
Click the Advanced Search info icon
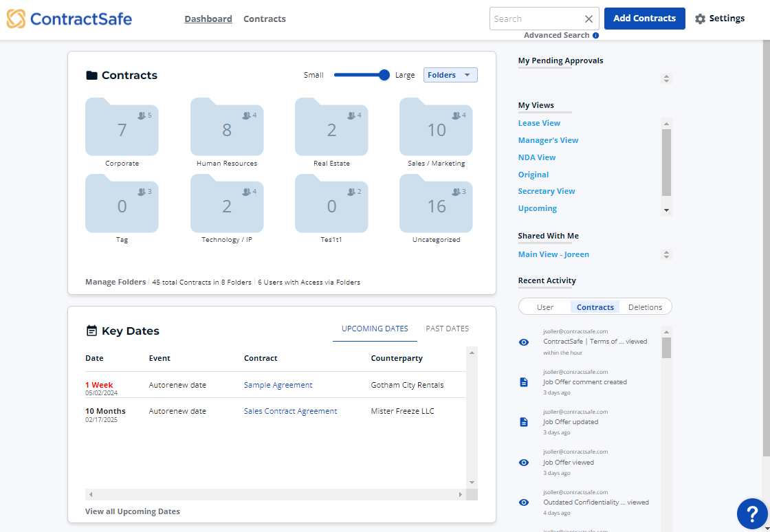pyautogui.click(x=595, y=35)
